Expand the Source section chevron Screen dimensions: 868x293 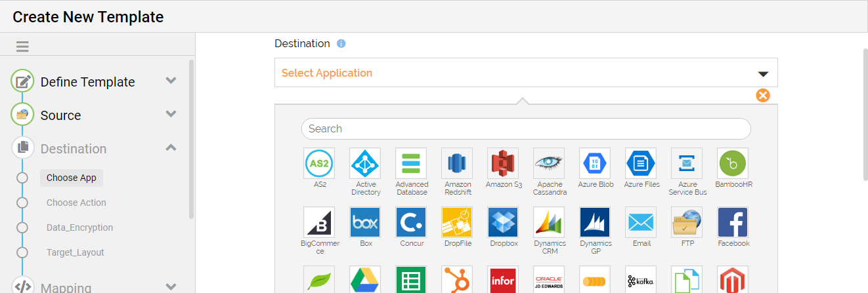[x=171, y=115]
